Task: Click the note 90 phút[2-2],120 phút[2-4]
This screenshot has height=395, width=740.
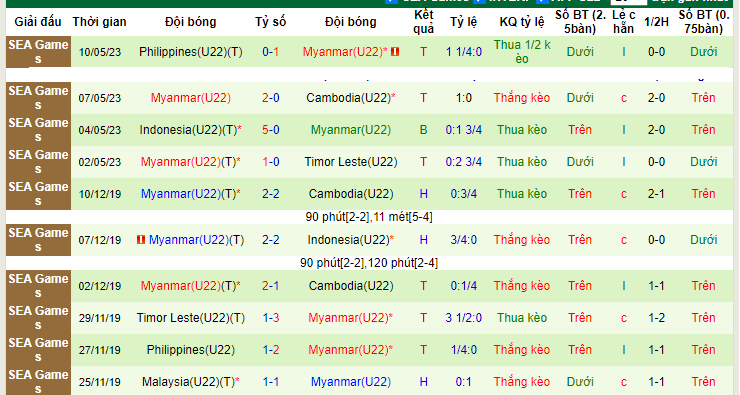Action: tap(369, 263)
